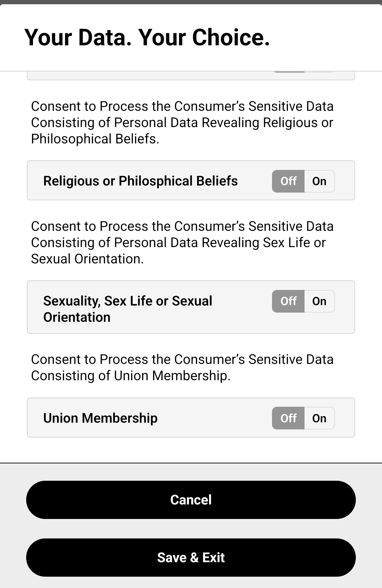Viewport: 382px width, 588px height.
Task: Choose Off for Union Membership
Action: (x=288, y=418)
